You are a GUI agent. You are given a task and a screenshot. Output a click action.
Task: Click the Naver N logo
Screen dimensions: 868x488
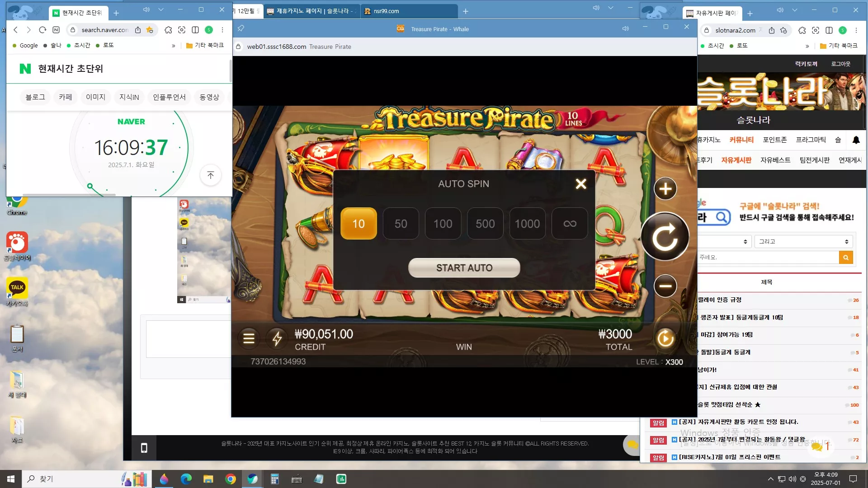[25, 69]
